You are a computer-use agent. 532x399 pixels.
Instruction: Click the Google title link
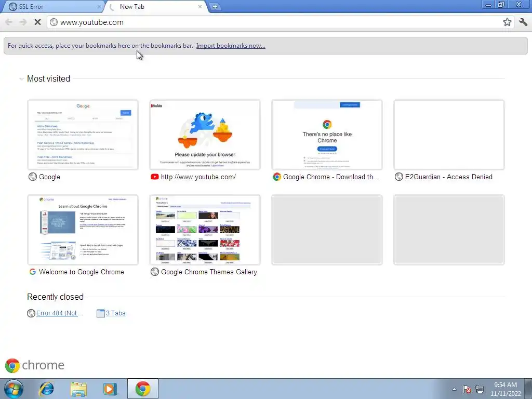pos(49,177)
